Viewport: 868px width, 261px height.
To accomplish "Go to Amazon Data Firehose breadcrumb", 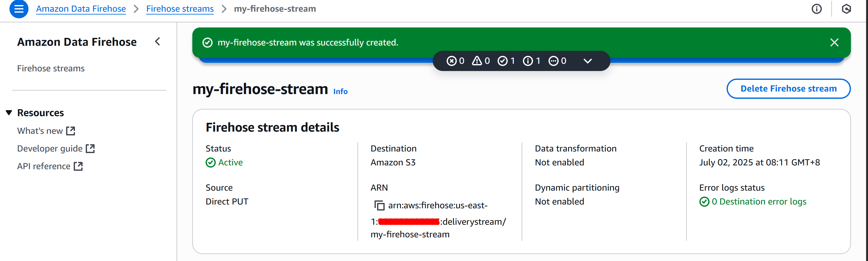I will tap(81, 9).
